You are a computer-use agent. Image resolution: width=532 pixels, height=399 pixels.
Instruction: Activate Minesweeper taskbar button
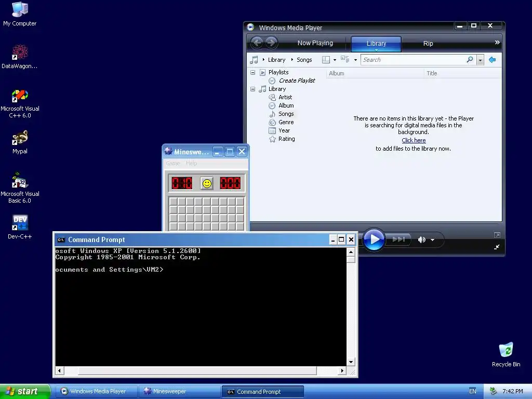[x=179, y=391]
